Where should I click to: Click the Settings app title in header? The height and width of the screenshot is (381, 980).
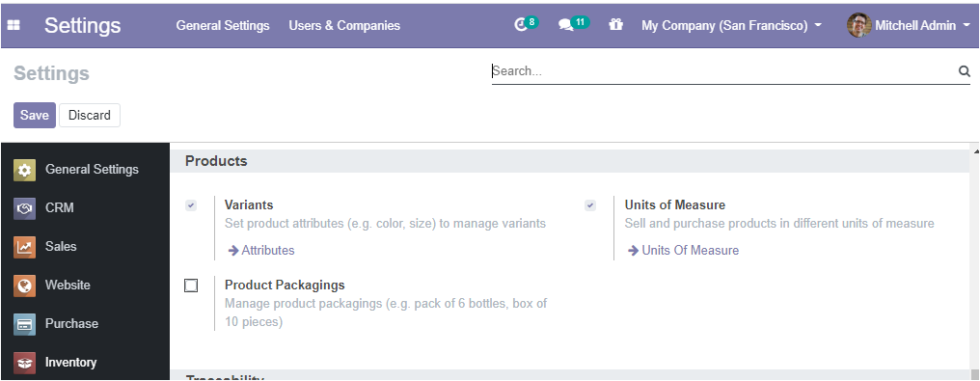(x=83, y=26)
